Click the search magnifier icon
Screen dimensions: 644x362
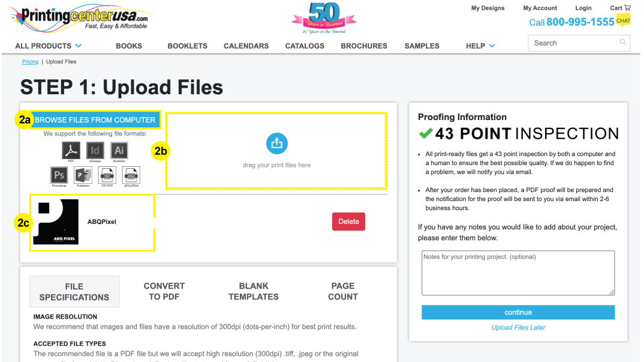pos(623,43)
